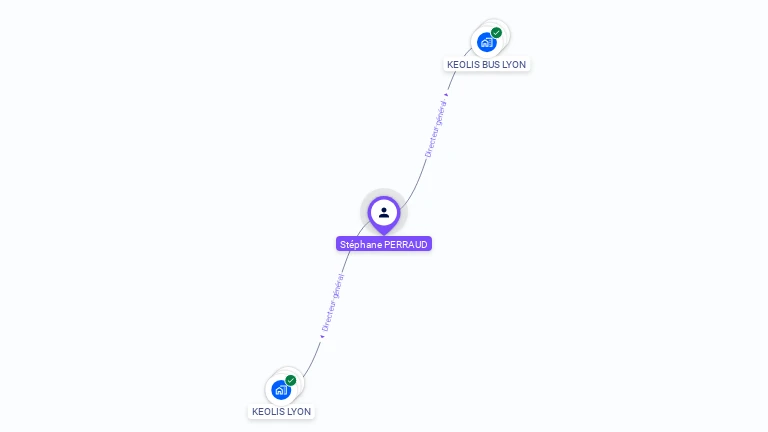Image resolution: width=768 pixels, height=432 pixels.
Task: Select the Stéphane PERRAUD person pin icon
Action: point(384,215)
